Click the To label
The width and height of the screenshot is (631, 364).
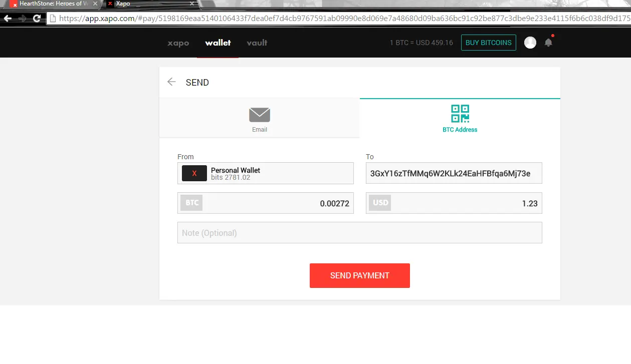click(370, 157)
